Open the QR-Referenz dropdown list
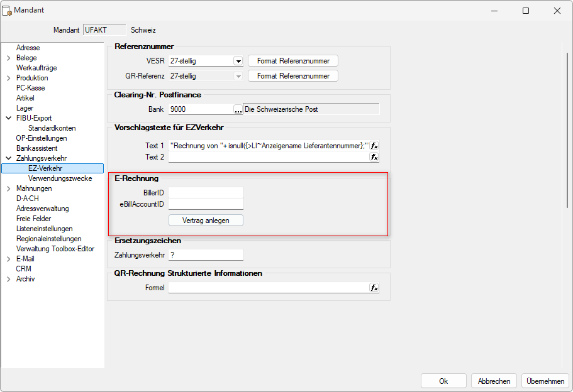 pos(238,76)
